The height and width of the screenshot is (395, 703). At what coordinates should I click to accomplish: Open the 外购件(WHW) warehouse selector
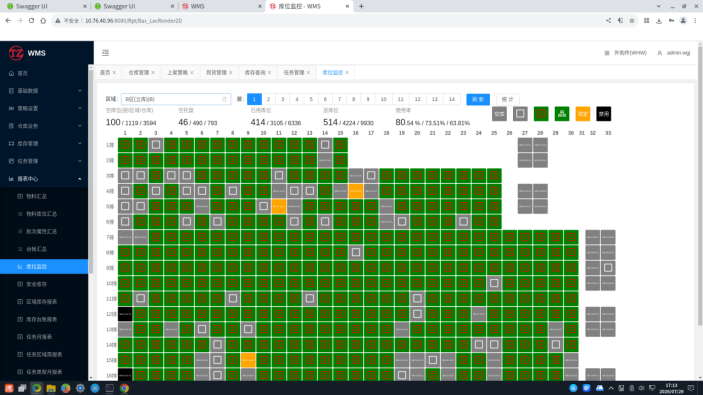point(626,53)
